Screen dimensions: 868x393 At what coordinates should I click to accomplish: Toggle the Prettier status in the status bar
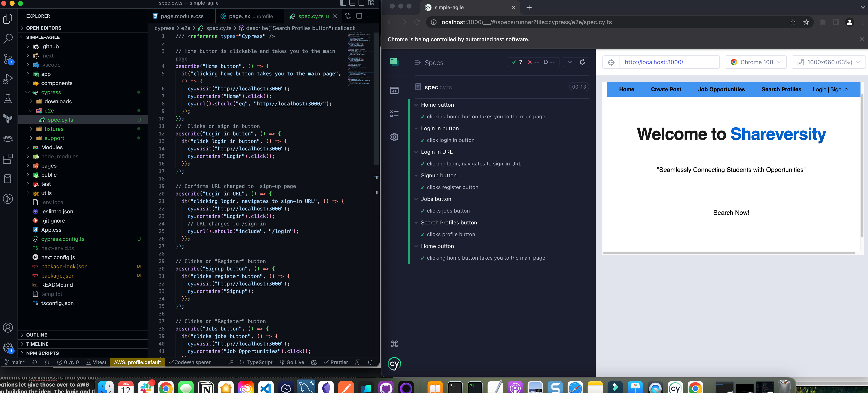336,362
